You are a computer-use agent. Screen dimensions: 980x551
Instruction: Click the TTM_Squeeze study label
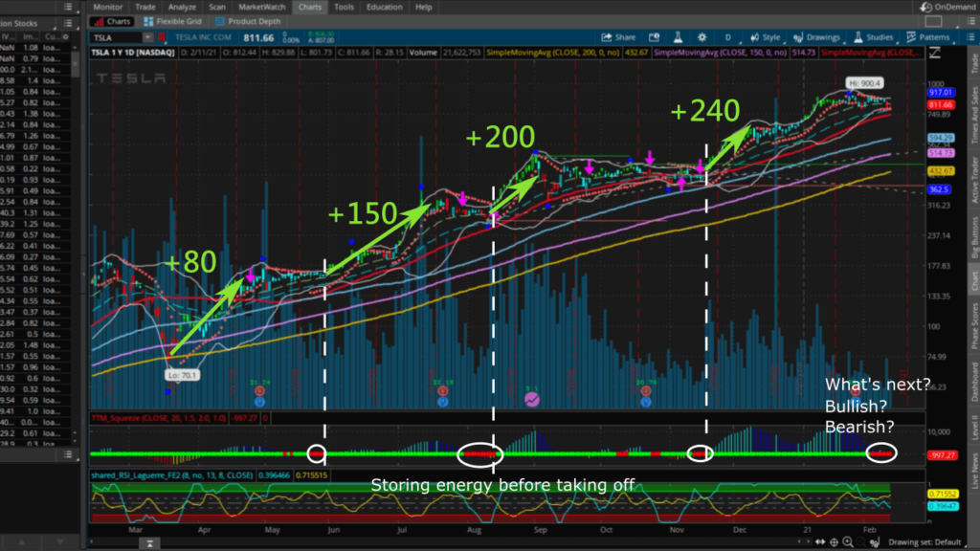159,418
